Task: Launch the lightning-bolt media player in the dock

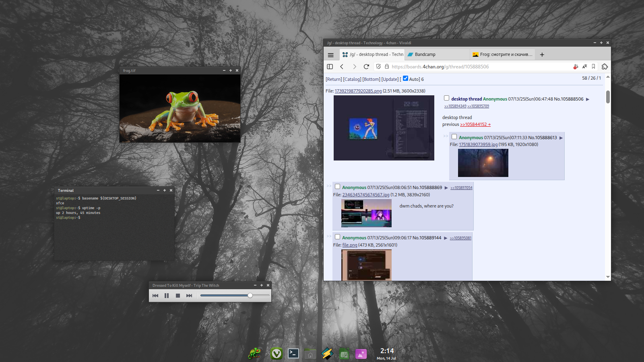Action: [327, 354]
